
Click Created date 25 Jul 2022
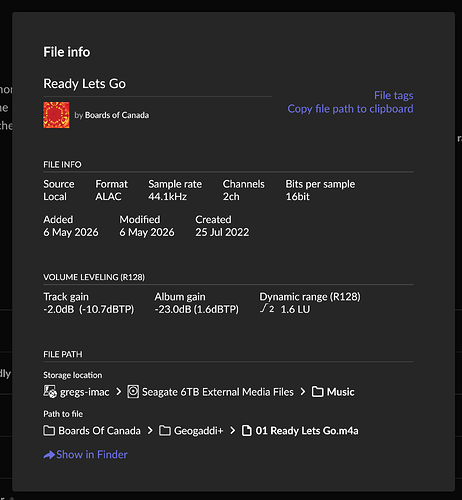[222, 232]
